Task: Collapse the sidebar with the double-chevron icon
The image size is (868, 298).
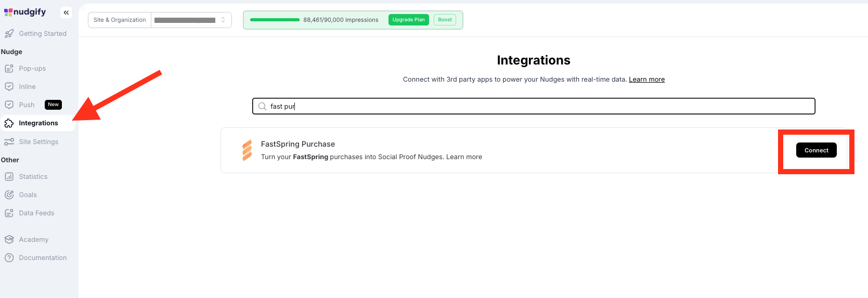Action: pyautogui.click(x=66, y=12)
